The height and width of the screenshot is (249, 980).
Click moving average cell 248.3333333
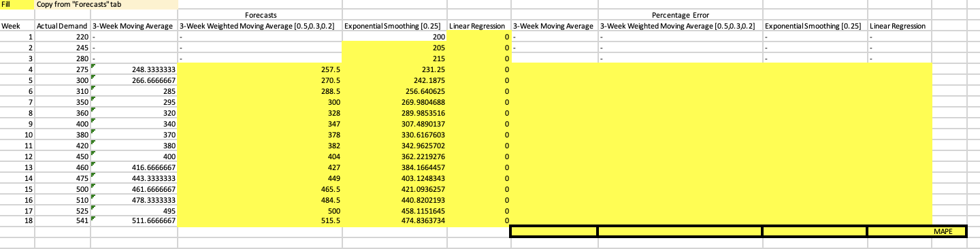[x=134, y=69]
